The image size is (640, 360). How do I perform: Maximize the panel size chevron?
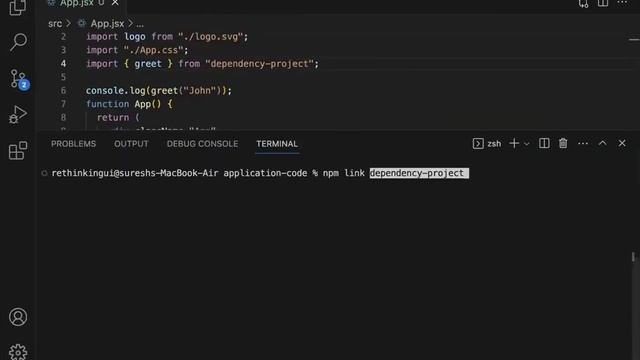[x=602, y=143]
